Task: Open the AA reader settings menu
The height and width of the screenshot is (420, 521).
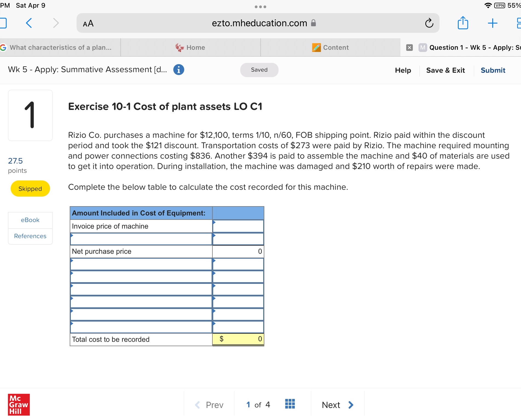Action: tap(88, 24)
